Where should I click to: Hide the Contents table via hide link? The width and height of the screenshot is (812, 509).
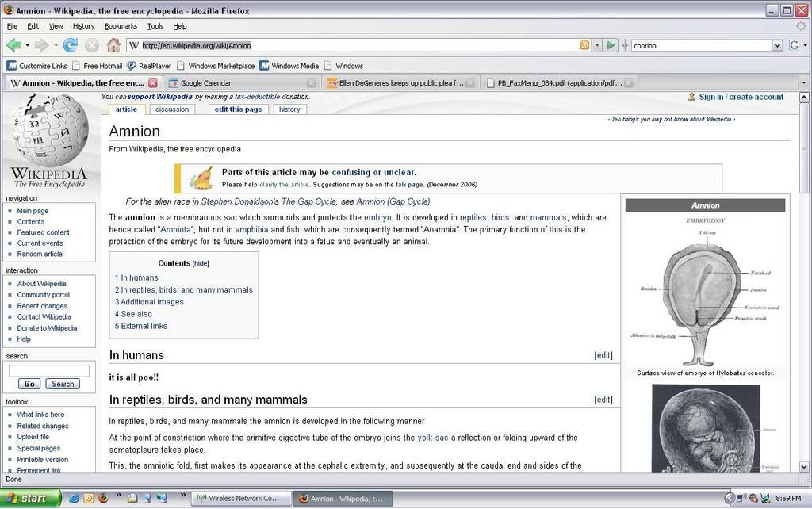[201, 263]
